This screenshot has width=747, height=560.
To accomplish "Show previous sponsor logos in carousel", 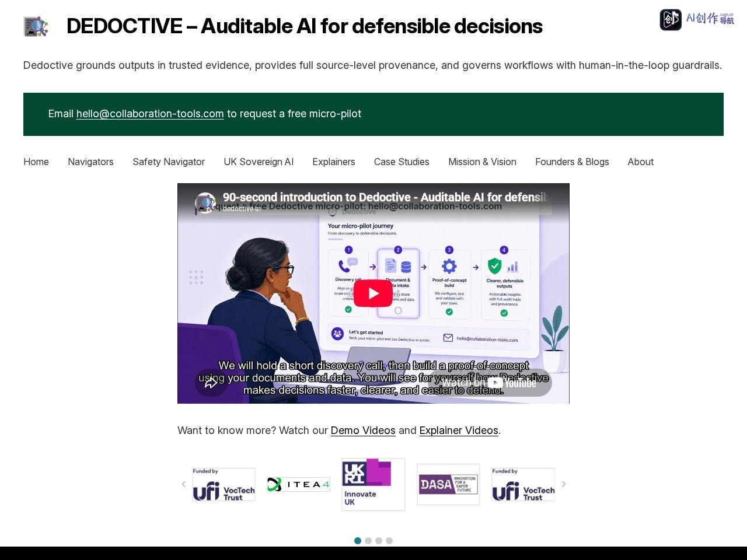I will 183,484.
